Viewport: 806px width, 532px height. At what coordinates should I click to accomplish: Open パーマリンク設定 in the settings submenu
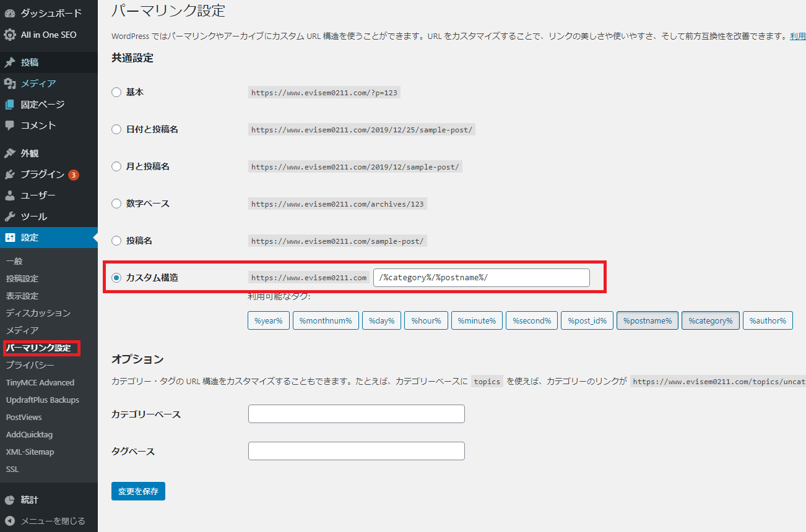pyautogui.click(x=38, y=348)
